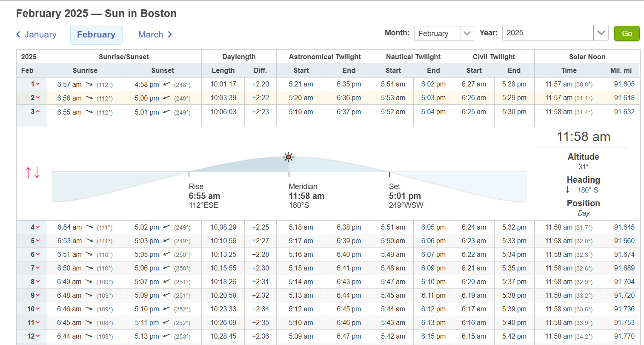This screenshot has height=345, width=644.
Task: Click the large 11:58 am time heading
Action: [584, 137]
